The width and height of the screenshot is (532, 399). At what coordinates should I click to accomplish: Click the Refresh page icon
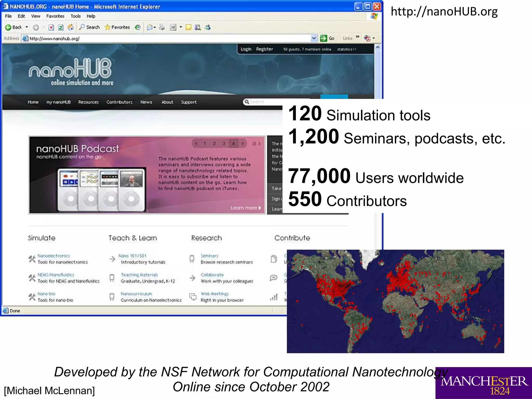[x=61, y=27]
